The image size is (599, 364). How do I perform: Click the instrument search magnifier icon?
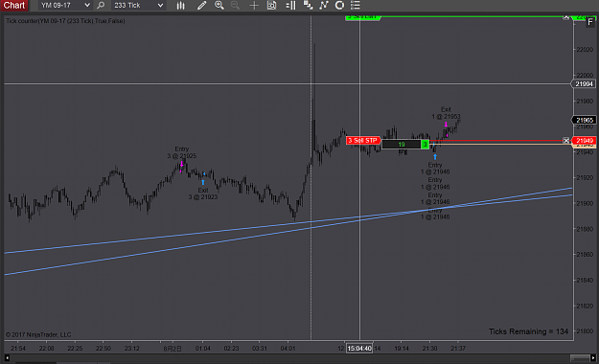(x=101, y=6)
